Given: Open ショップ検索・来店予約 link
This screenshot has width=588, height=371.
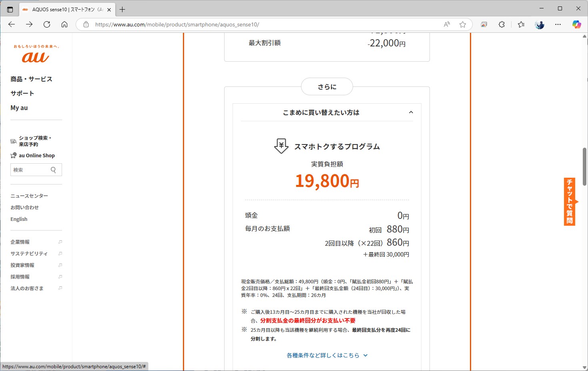Looking at the screenshot, I should coord(35,141).
